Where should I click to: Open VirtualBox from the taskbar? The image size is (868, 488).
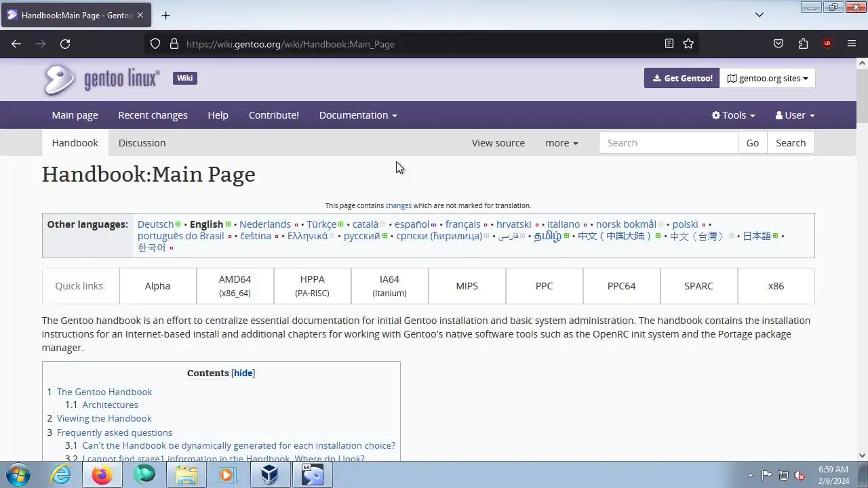(x=270, y=475)
